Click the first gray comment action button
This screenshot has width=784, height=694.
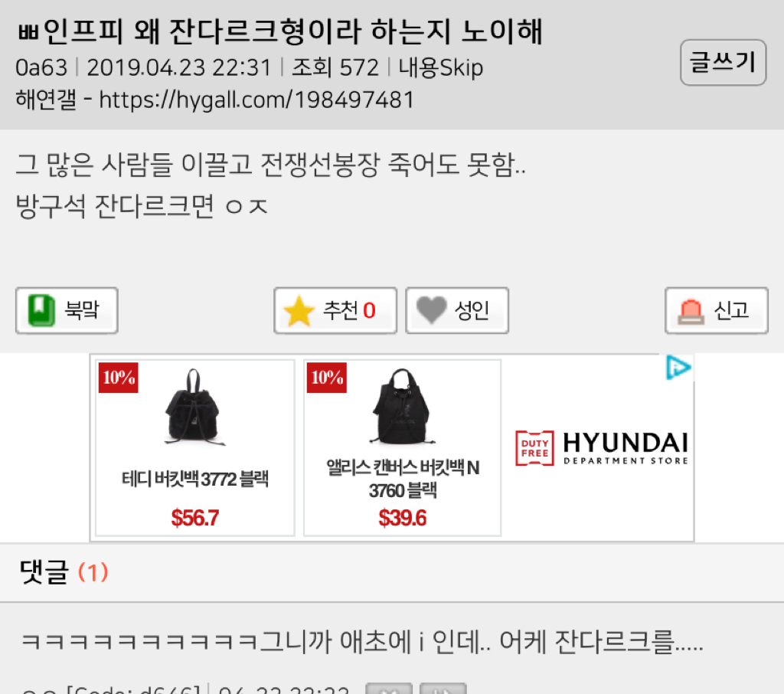389,688
